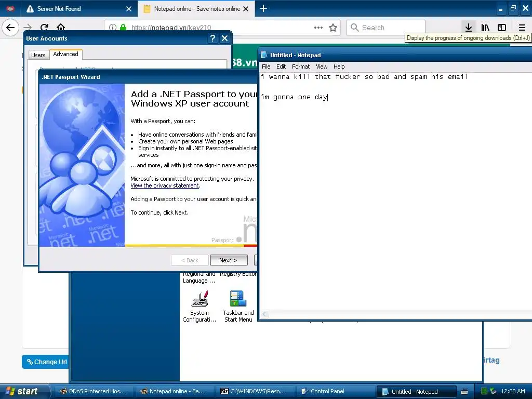Click the green system tray icon

click(484, 391)
